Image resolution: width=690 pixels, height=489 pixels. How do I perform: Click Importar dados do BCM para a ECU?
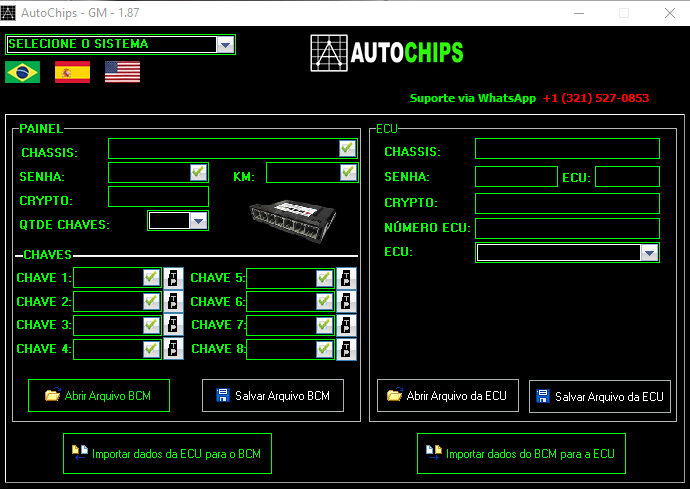pos(521,453)
